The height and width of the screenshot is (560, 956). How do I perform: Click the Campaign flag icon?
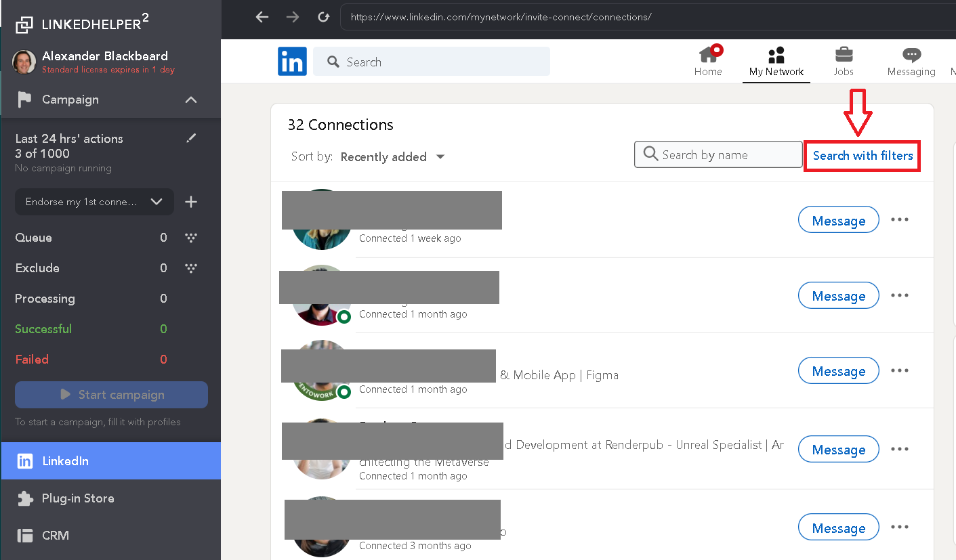tap(24, 100)
